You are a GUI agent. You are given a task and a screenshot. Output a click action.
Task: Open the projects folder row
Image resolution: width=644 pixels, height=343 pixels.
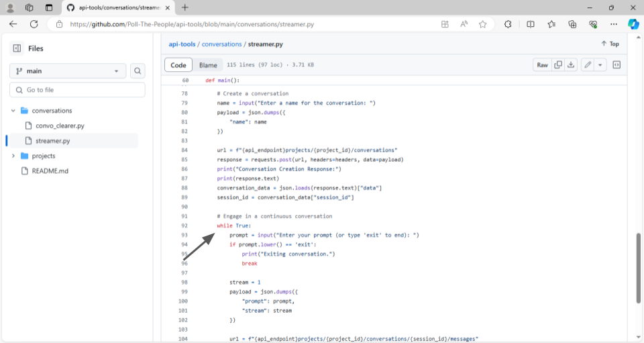point(44,156)
